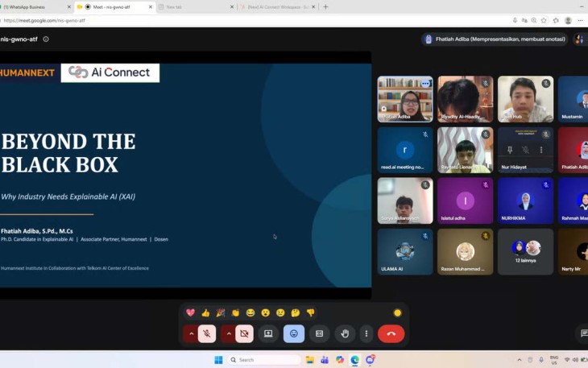
Task: Show the 12 lainnya participants
Action: 525,252
